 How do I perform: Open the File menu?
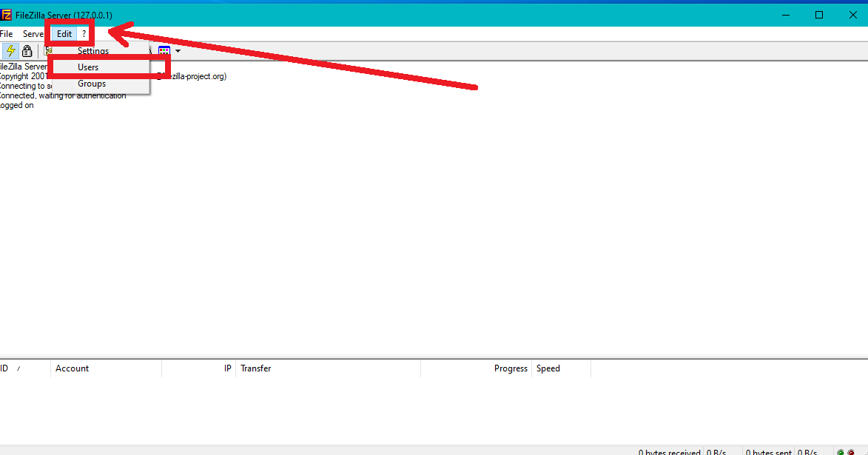click(x=6, y=34)
